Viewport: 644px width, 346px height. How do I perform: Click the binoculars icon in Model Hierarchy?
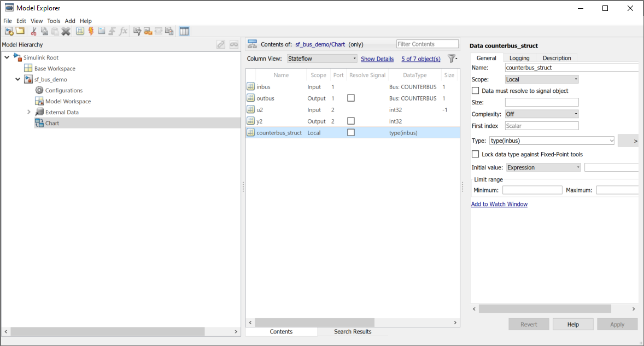[x=234, y=45]
